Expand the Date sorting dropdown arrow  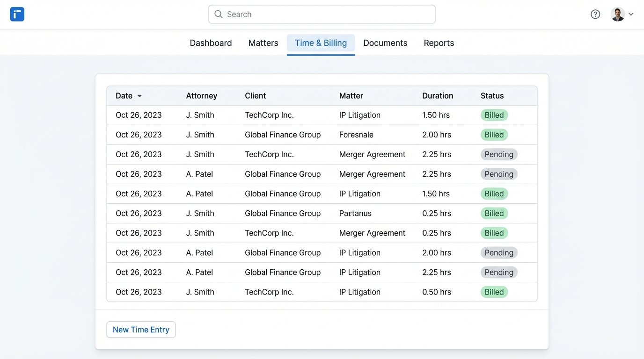[x=139, y=96]
